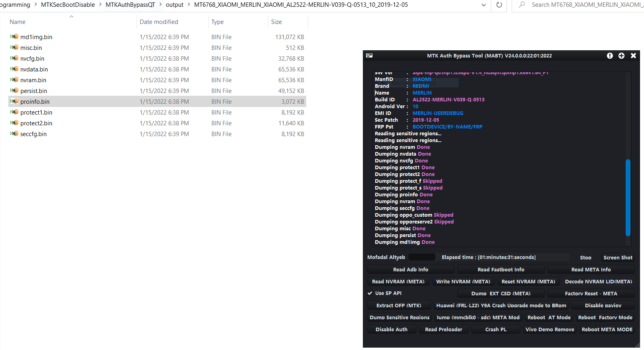
Task: Click the plus icon in MABT title bar
Action: pyautogui.click(x=621, y=56)
